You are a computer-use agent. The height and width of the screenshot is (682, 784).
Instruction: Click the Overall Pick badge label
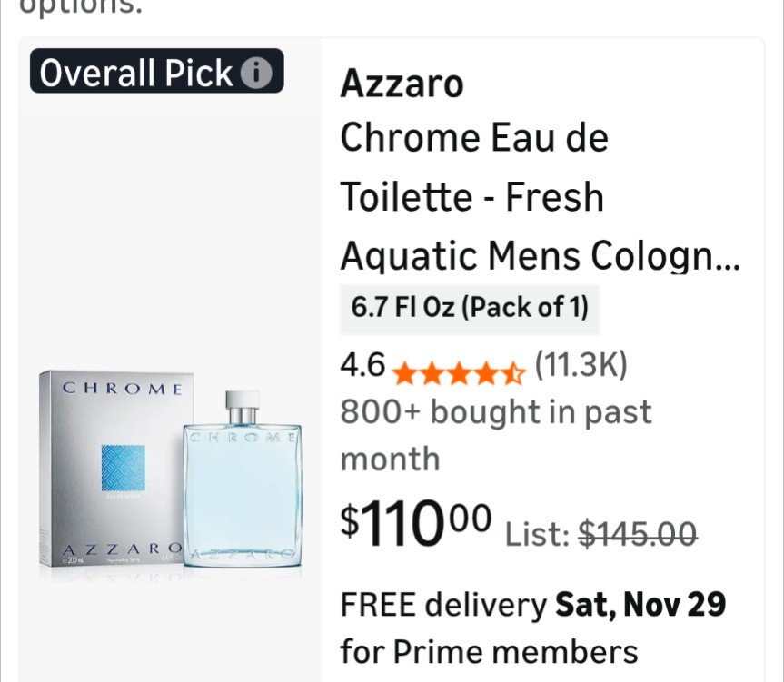[x=136, y=73]
